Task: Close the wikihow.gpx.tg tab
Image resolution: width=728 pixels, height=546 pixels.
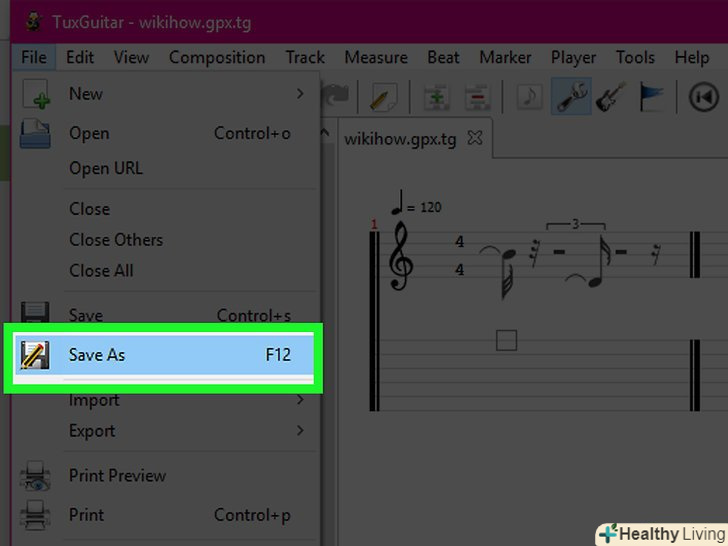Action: point(475,138)
